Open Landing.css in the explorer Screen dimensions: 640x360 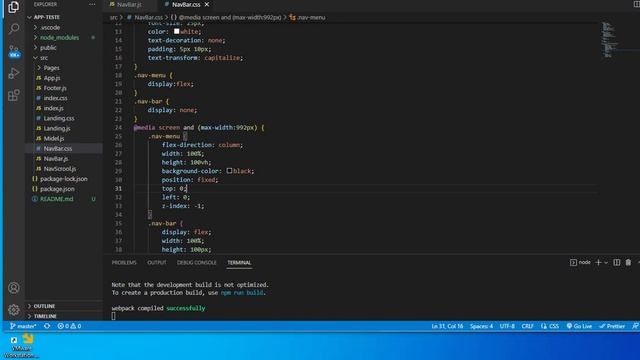pyautogui.click(x=59, y=118)
